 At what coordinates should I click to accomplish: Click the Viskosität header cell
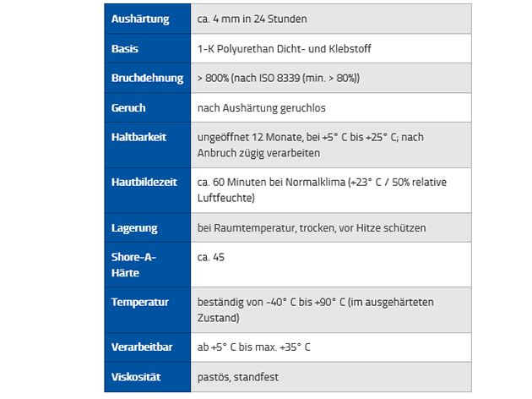click(148, 377)
